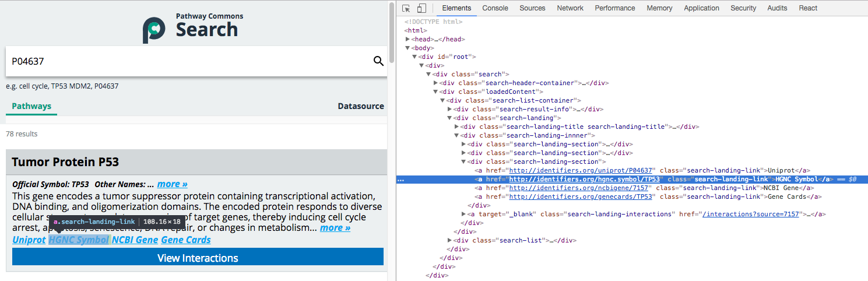Switch to the Console tab
This screenshot has height=281, width=868.
pos(495,8)
